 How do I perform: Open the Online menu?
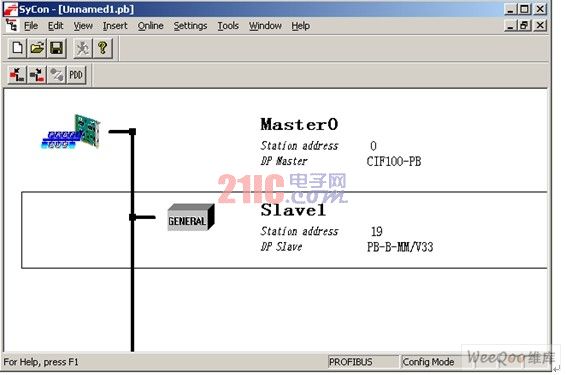tap(150, 26)
